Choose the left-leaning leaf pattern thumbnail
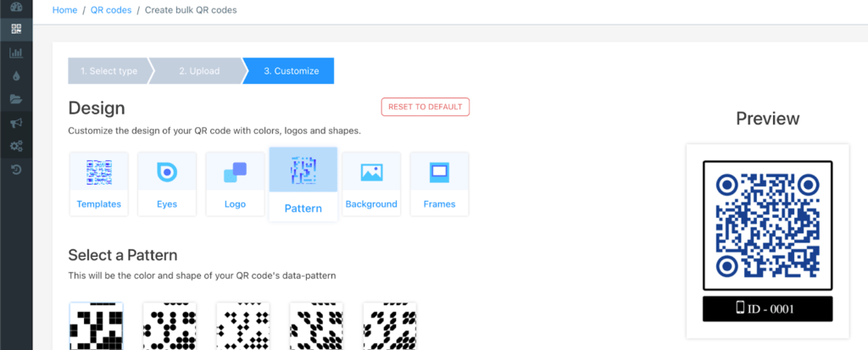Image resolution: width=868 pixels, height=350 pixels. [317, 325]
